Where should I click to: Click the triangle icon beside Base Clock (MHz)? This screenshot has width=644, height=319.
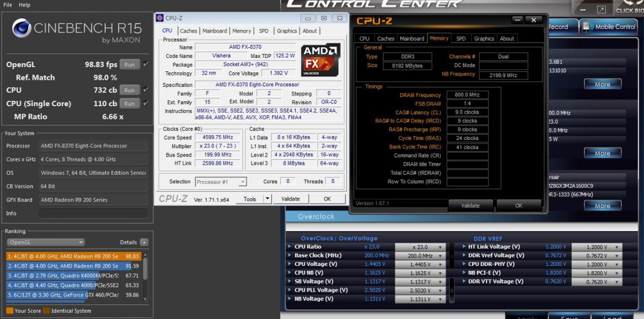click(290, 256)
